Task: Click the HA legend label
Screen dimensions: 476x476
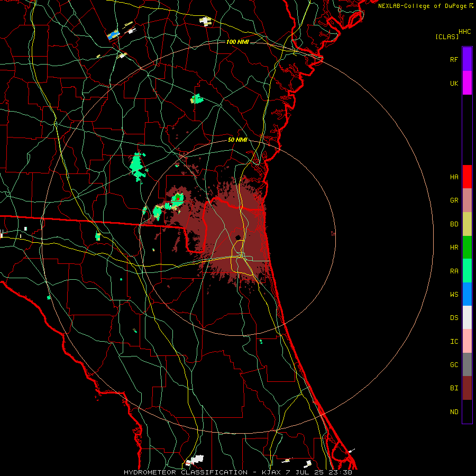Action: 454,177
